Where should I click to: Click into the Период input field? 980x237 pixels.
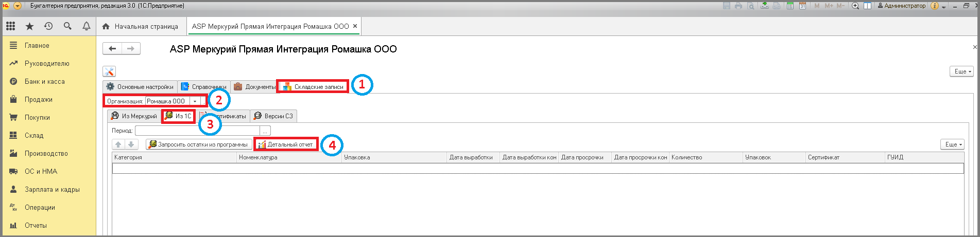[x=198, y=131]
